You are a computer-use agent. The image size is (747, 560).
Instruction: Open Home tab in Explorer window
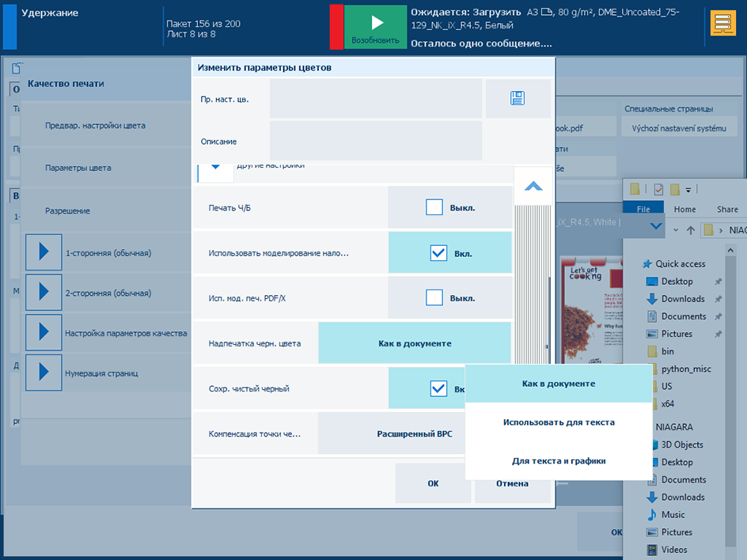(684, 209)
